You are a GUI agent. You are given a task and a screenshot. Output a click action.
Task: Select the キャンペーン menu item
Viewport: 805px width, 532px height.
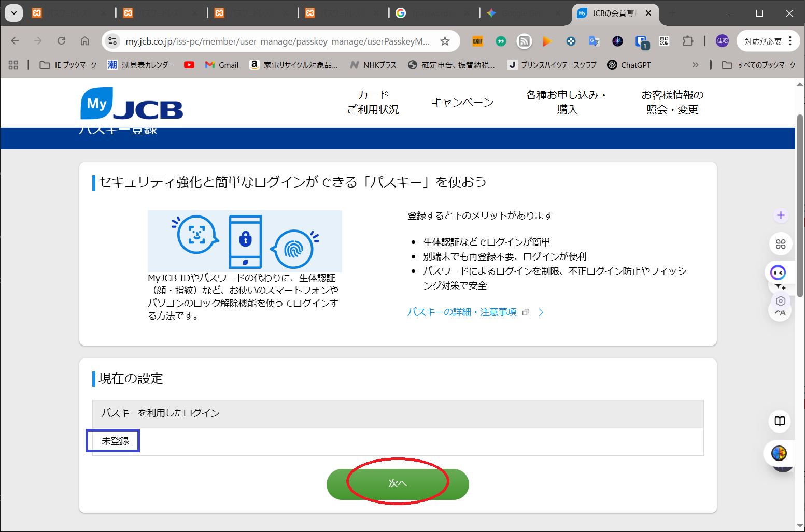[462, 102]
